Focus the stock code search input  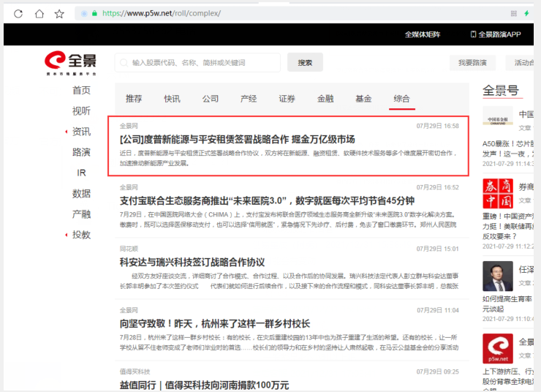[197, 63]
